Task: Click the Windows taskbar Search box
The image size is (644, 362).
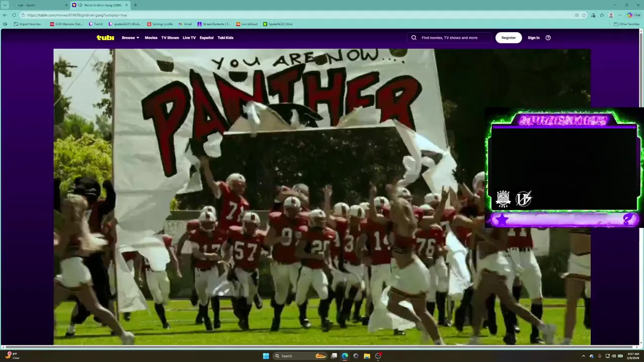Action: (x=300, y=356)
